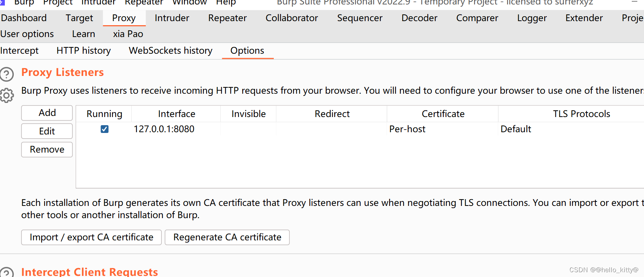
Task: Open Proxy Listeners help question icon
Action: point(6,74)
